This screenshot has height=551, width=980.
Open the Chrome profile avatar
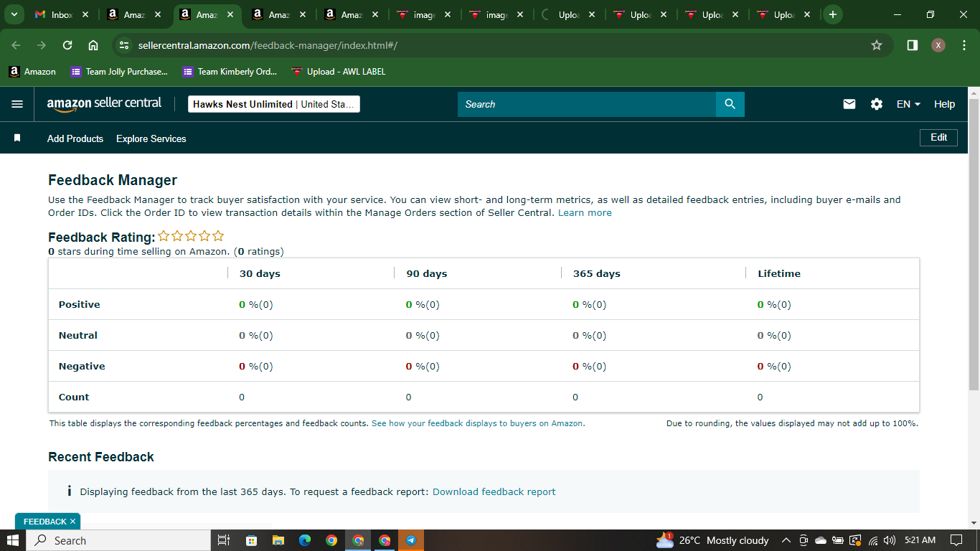click(x=938, y=45)
